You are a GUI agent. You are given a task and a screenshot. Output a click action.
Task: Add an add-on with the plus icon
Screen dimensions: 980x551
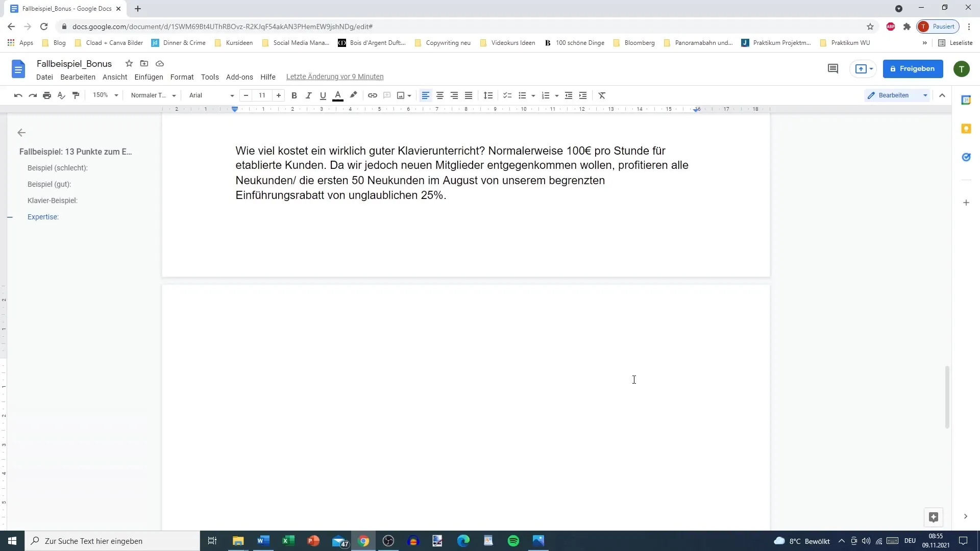coord(966,203)
